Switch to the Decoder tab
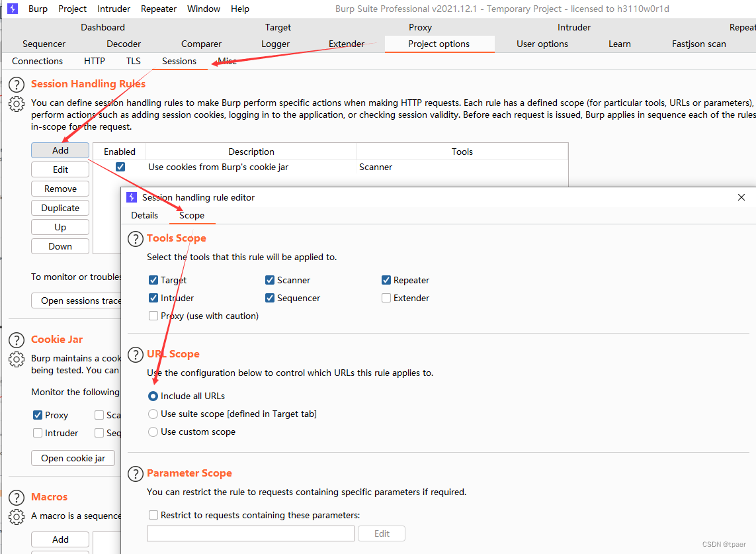The width and height of the screenshot is (756, 554). (x=124, y=44)
